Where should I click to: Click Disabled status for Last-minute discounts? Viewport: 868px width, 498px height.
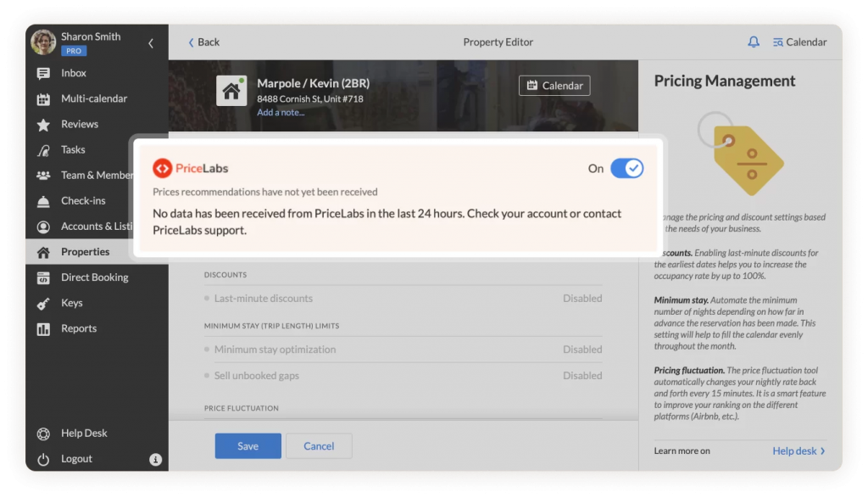[582, 299]
